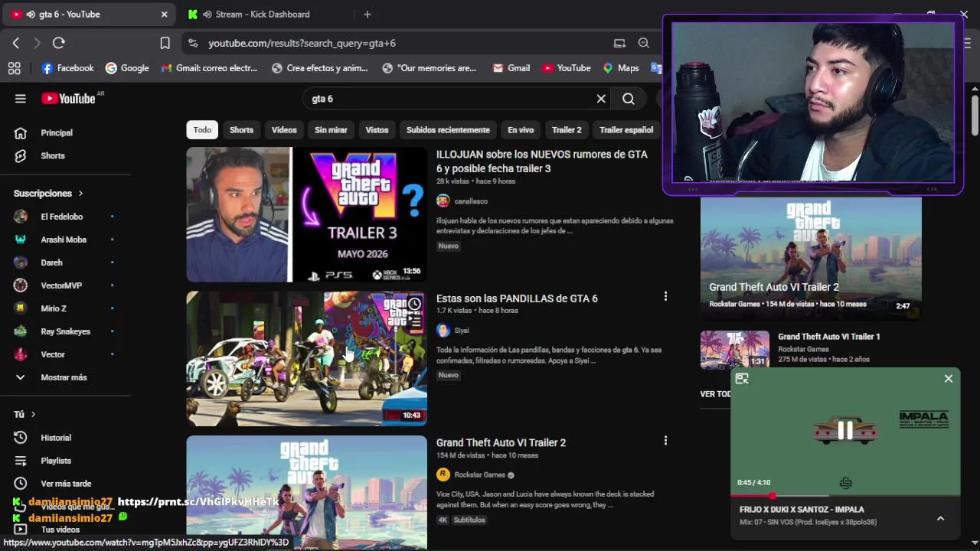Open browser apps grid icon
This screenshot has width=980, height=551.
14,68
